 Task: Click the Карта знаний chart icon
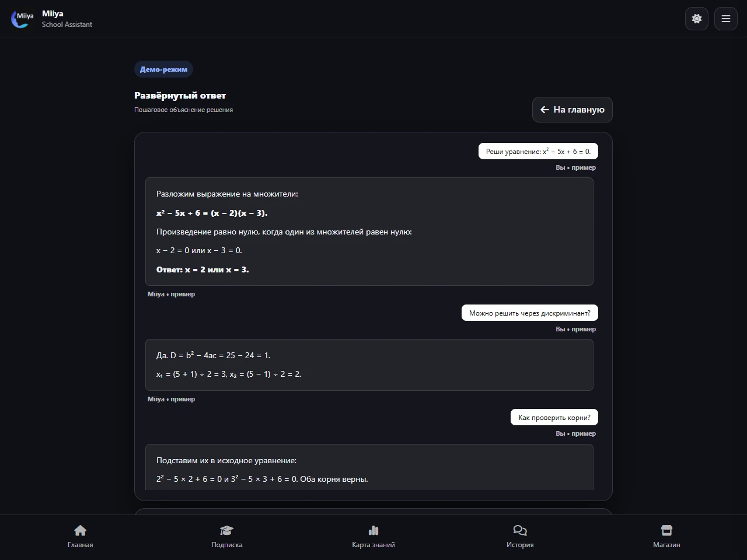(x=373, y=530)
